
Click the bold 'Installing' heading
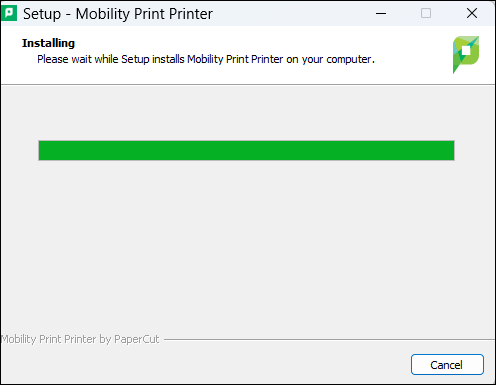coord(48,43)
